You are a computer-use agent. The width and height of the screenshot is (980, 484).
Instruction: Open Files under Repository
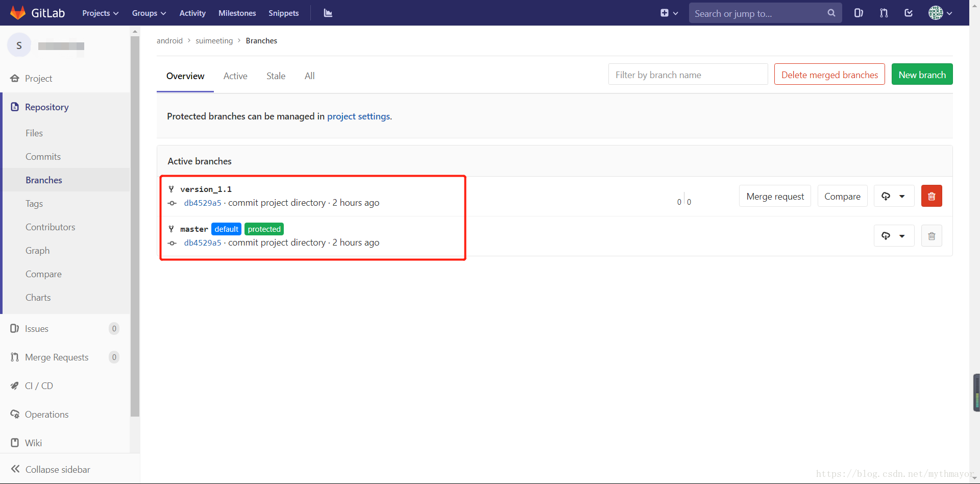click(34, 133)
